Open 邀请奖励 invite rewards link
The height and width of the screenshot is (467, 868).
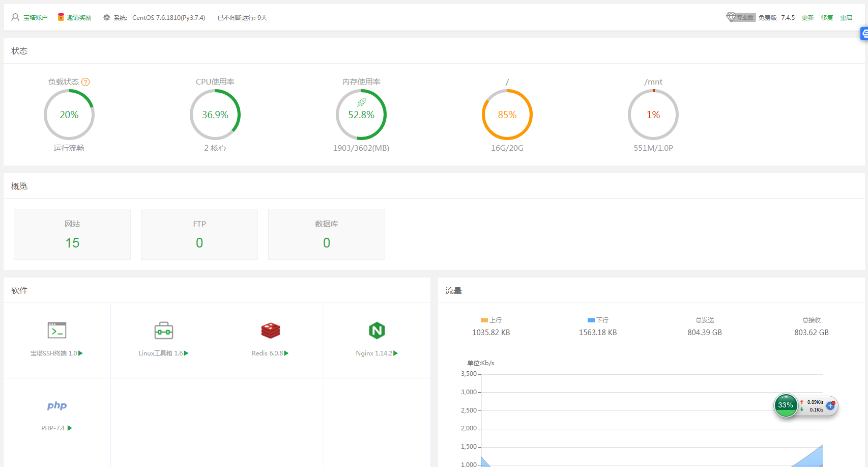click(79, 17)
